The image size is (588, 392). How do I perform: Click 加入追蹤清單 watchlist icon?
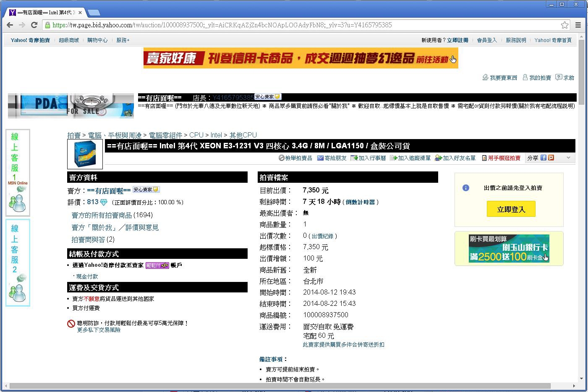pos(410,158)
